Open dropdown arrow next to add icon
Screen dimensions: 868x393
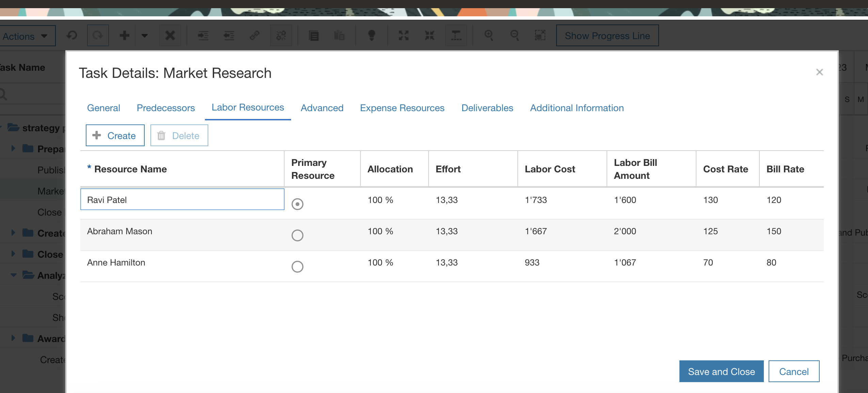pos(144,35)
